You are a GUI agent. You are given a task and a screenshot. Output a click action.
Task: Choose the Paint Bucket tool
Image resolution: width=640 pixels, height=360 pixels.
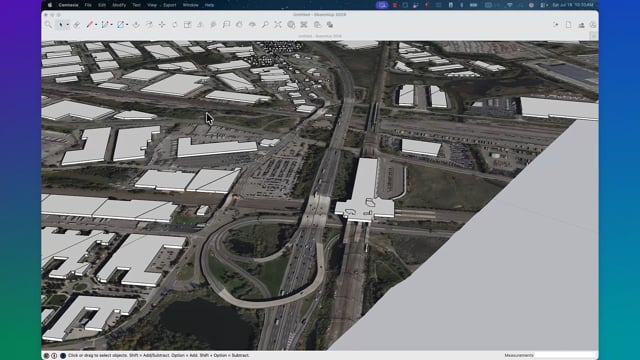pyautogui.click(x=213, y=25)
